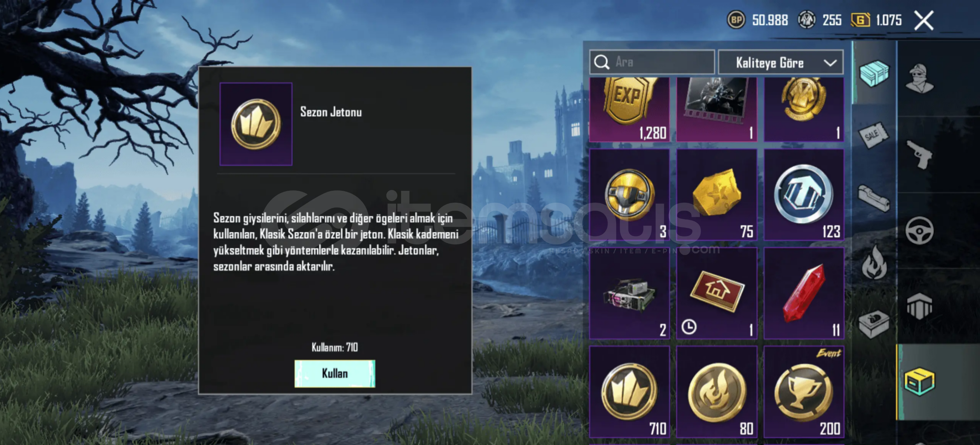
Task: Close the inventory with X
Action: 924,20
